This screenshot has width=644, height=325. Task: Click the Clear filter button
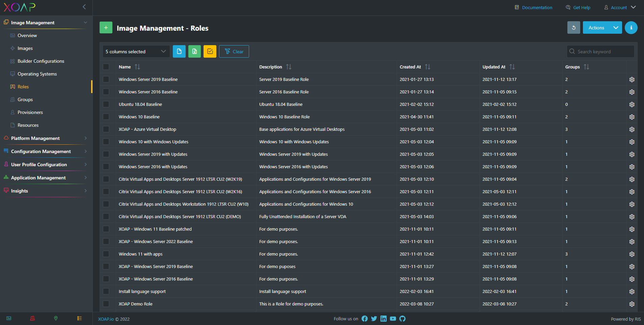pyautogui.click(x=234, y=51)
